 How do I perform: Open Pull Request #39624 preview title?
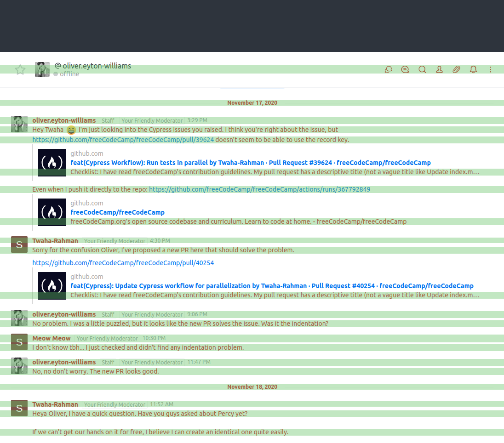coord(251,163)
